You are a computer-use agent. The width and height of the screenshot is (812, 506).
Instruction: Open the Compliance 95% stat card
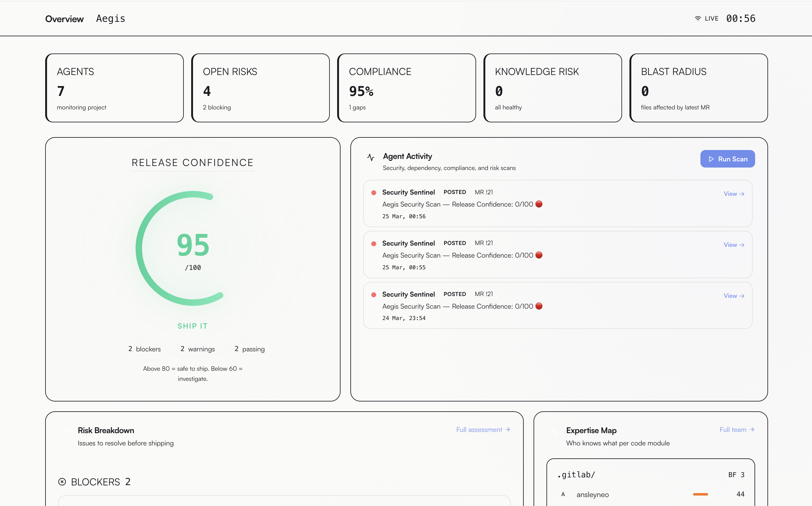tap(407, 88)
